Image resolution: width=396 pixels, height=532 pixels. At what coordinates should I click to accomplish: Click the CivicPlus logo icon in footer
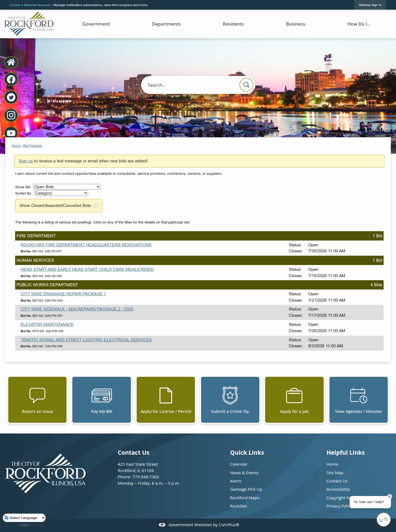pyautogui.click(x=162, y=525)
